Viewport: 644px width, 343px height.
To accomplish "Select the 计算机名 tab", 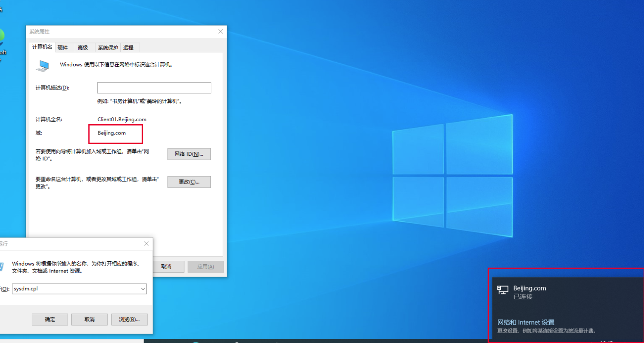I will tap(42, 47).
